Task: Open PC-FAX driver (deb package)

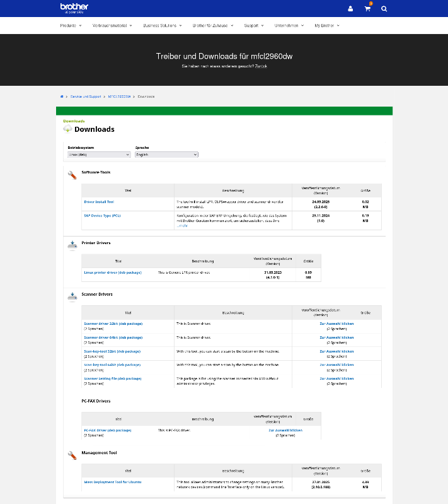Action: pos(108,430)
